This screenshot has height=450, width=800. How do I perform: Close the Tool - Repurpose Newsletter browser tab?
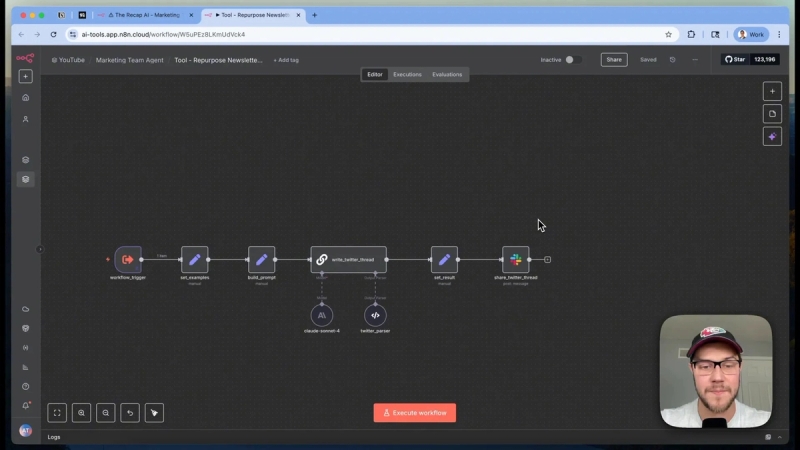pos(298,15)
